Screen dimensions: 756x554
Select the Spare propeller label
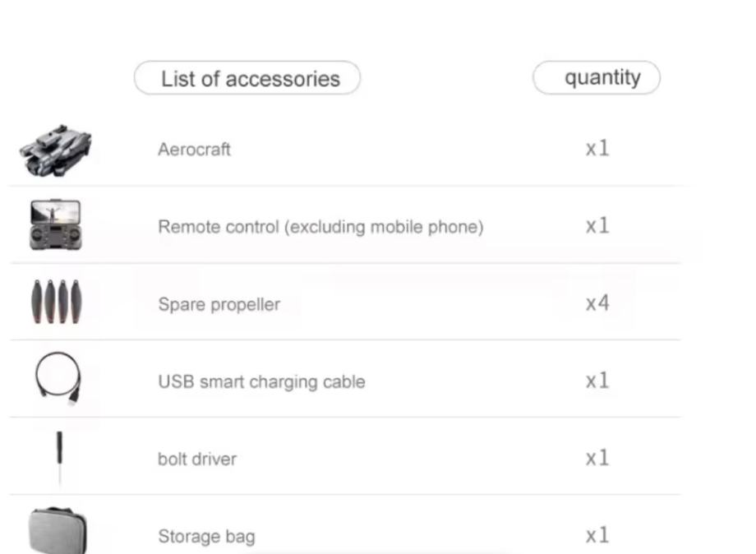[x=219, y=304]
